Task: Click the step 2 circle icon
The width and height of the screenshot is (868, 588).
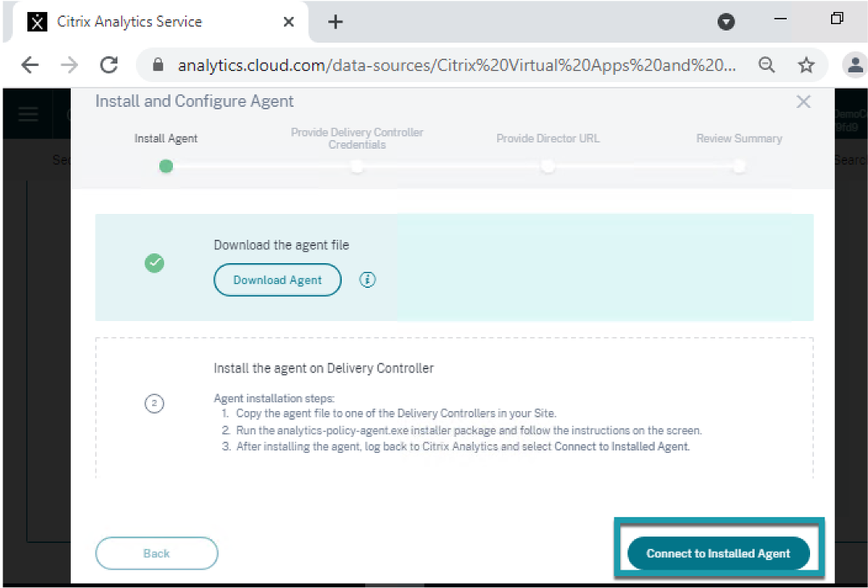Action: point(154,403)
